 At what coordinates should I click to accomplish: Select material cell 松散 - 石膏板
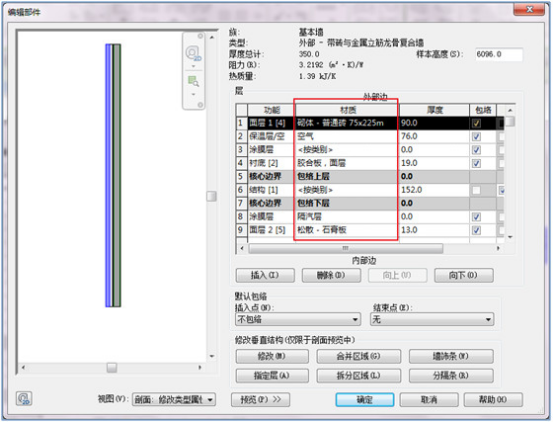click(x=348, y=230)
